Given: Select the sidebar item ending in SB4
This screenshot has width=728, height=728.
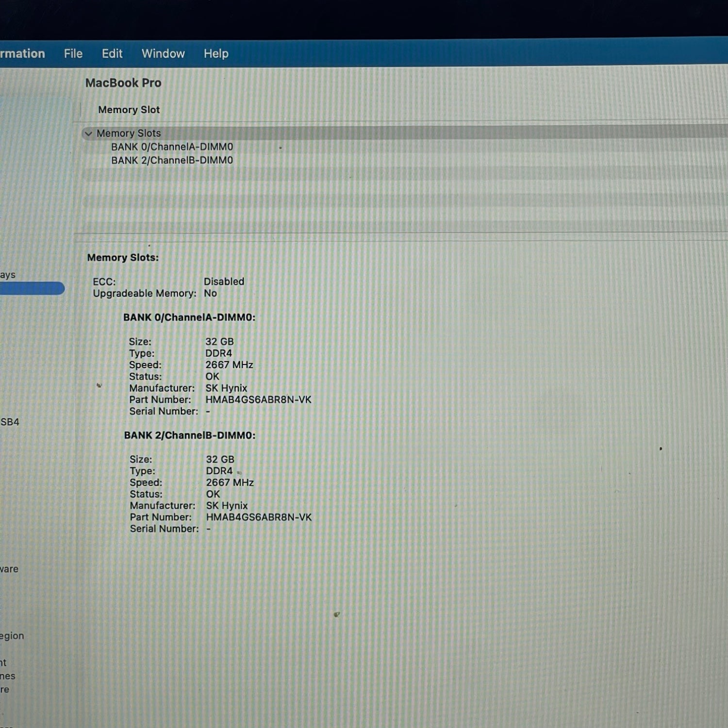Looking at the screenshot, I should (10, 422).
